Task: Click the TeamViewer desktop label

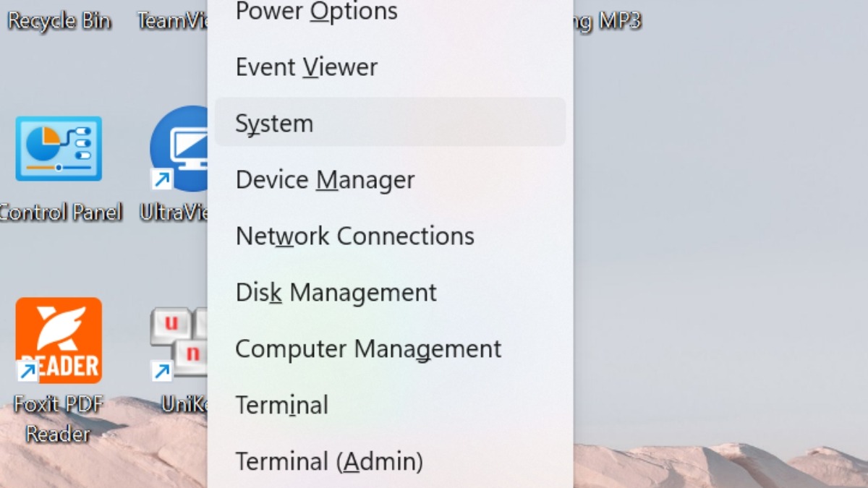Action: click(172, 21)
